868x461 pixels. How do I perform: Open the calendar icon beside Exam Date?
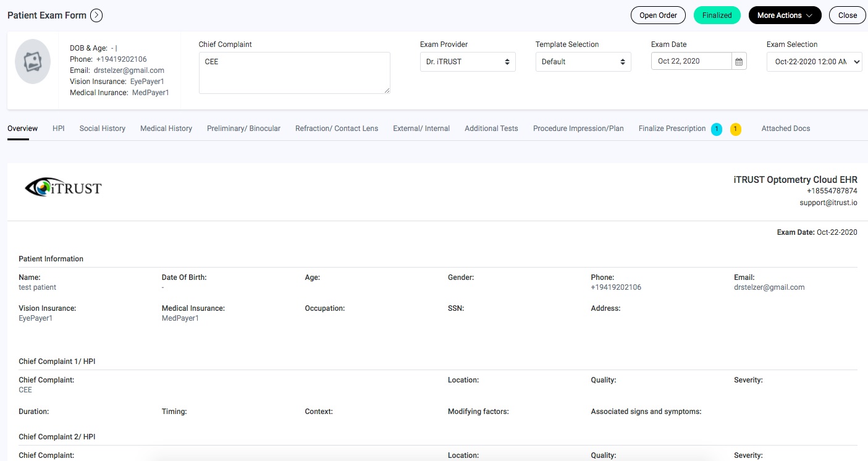tap(739, 61)
